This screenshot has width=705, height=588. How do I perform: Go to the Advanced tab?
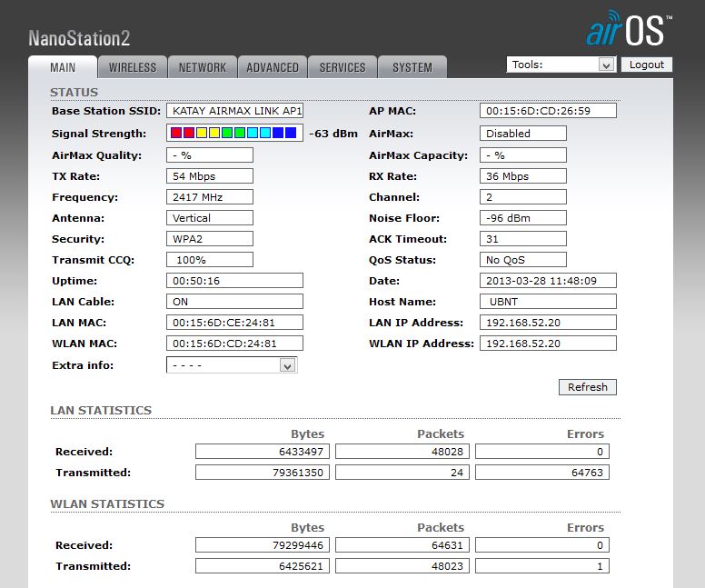coord(273,67)
